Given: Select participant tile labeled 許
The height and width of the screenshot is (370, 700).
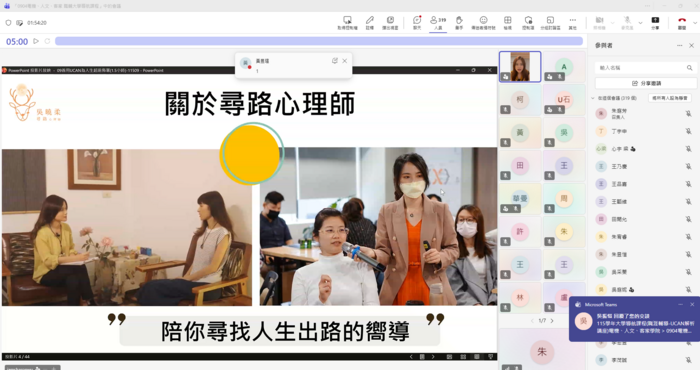Looking at the screenshot, I should 520,232.
